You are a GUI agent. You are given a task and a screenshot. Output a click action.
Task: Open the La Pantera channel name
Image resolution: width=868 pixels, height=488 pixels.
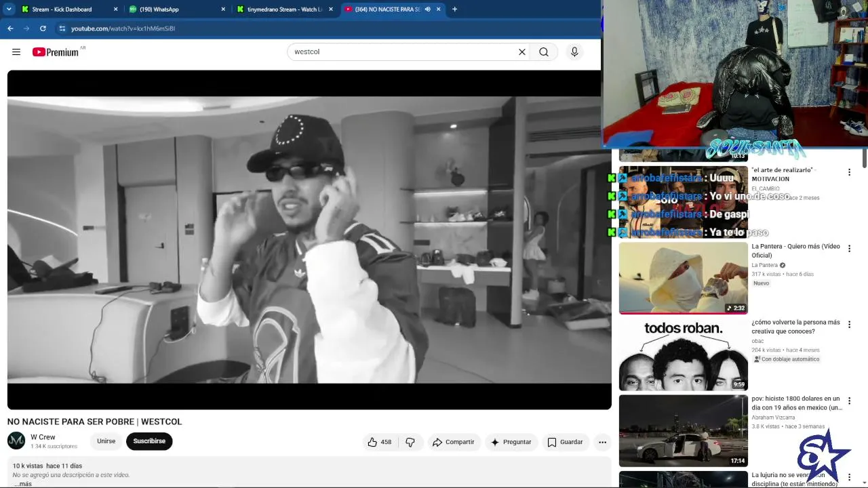point(764,265)
